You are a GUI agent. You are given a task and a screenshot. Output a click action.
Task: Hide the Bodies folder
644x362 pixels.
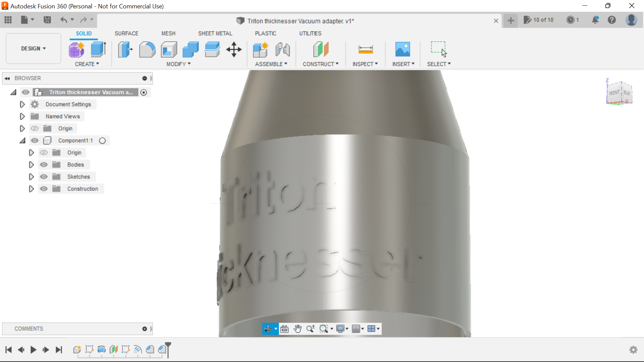pos(44,165)
